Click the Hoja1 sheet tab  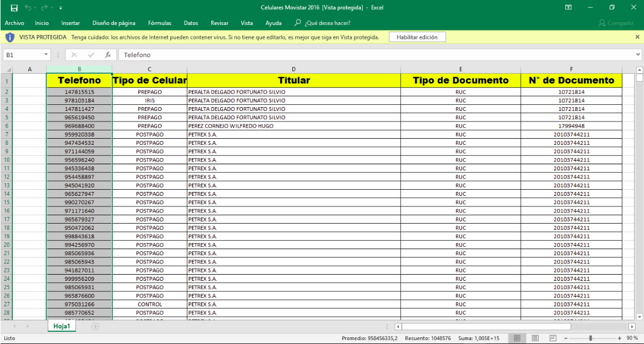click(x=62, y=326)
